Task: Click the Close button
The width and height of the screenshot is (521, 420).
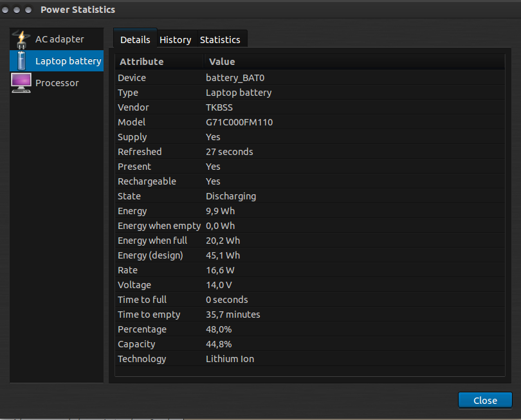Action: point(485,400)
